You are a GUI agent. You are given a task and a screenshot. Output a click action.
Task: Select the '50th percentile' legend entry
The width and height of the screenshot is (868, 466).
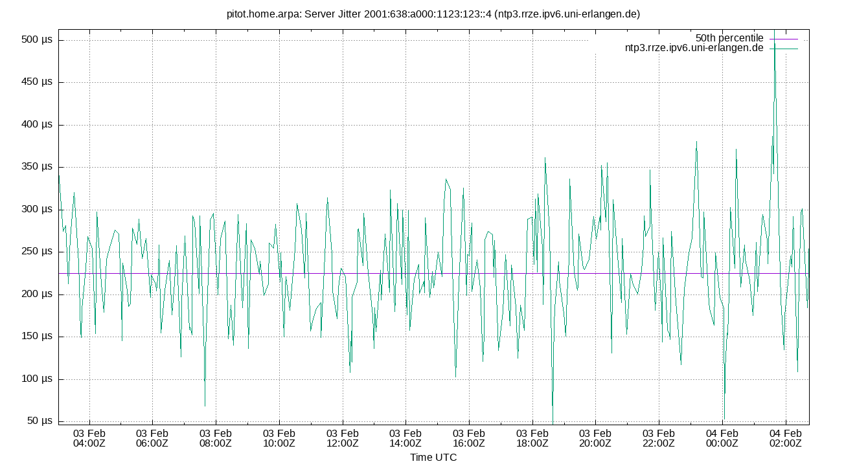point(729,38)
